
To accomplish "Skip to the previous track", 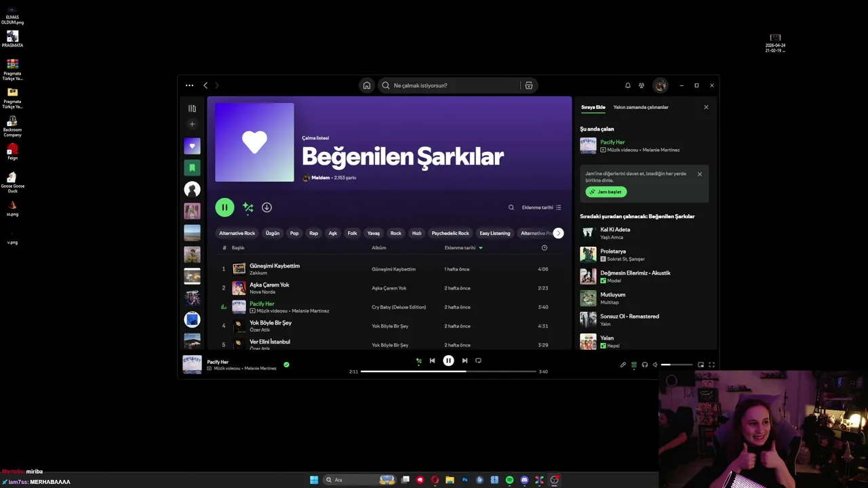I will (x=432, y=361).
